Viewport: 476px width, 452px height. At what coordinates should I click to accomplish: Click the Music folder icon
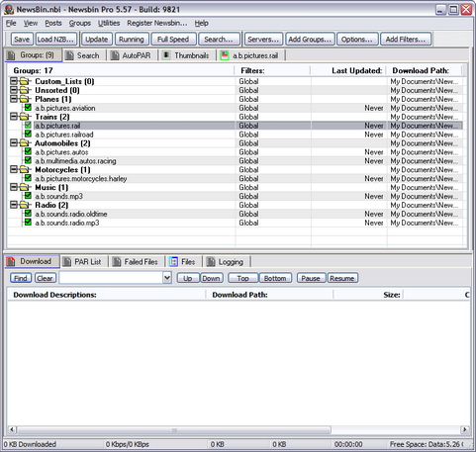point(24,187)
